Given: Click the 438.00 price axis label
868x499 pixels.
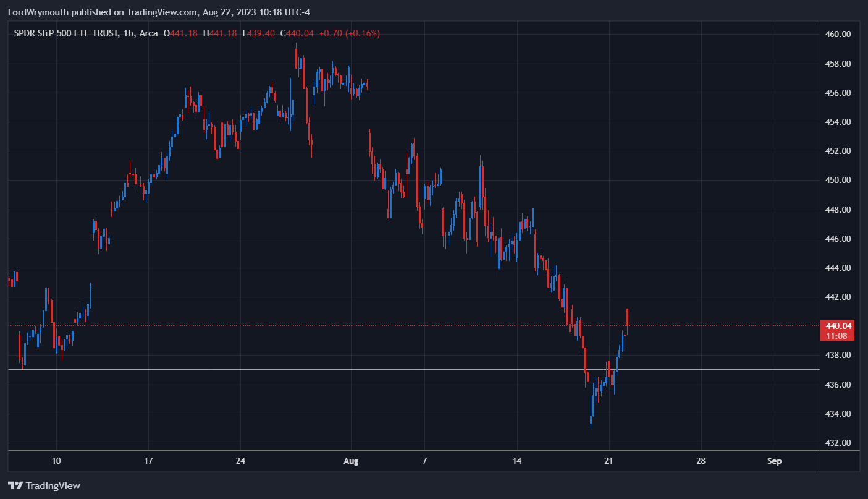Looking at the screenshot, I should coord(838,356).
